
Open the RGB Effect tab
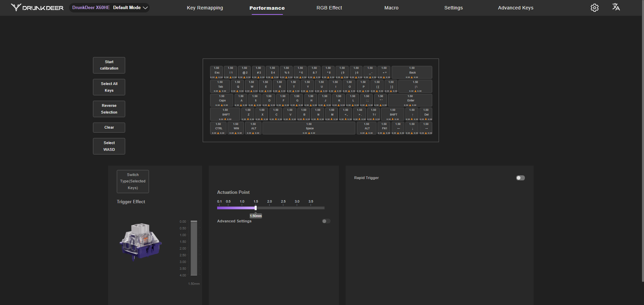coord(329,8)
